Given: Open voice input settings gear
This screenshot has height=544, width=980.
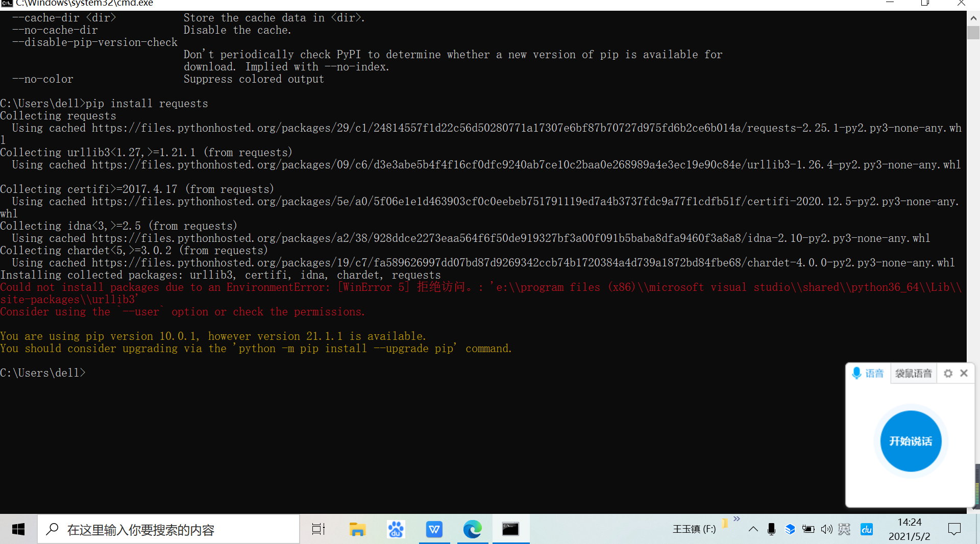Looking at the screenshot, I should click(x=948, y=373).
